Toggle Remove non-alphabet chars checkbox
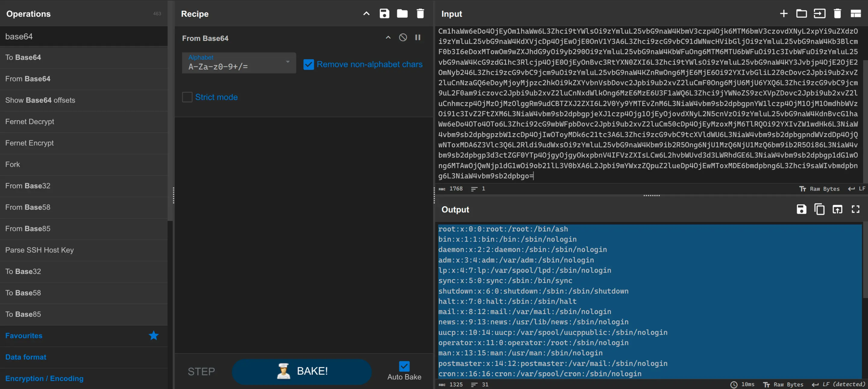This screenshot has width=868, height=389. click(308, 65)
